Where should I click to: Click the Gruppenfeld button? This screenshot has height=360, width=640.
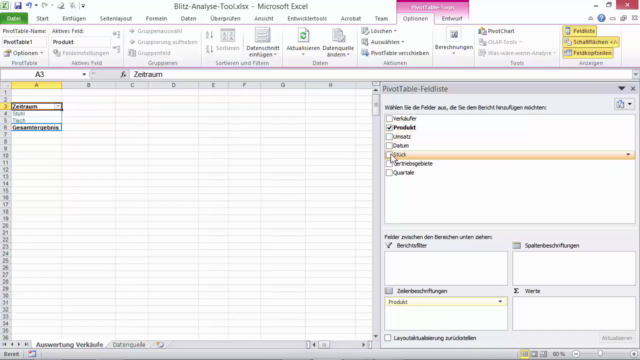coord(150,53)
